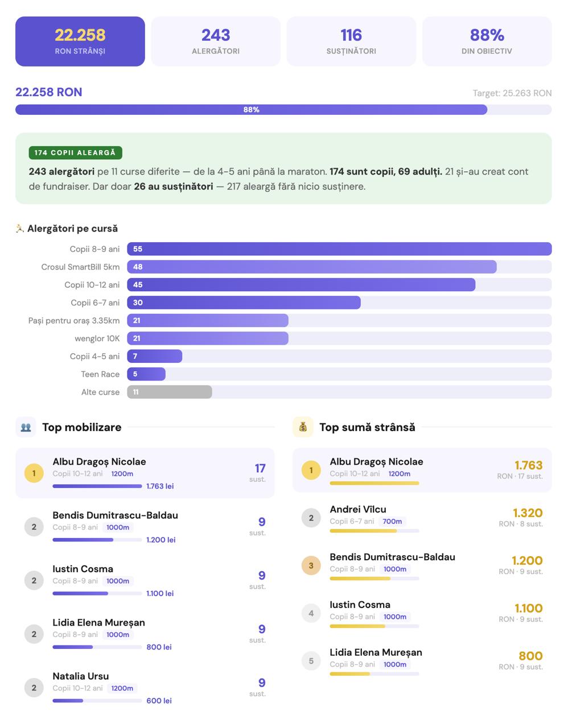Click the people icon next to Top mobilizare
The height and width of the screenshot is (728, 568).
26,427
